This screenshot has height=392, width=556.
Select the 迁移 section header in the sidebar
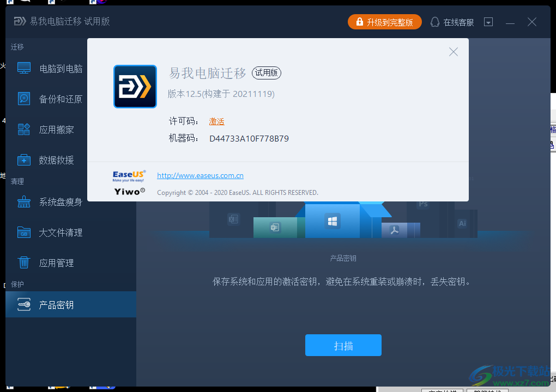17,47
